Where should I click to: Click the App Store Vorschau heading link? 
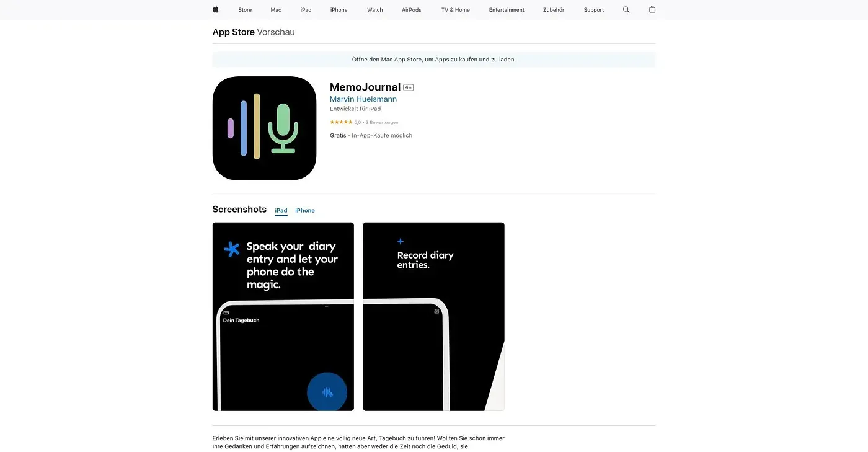coord(254,32)
